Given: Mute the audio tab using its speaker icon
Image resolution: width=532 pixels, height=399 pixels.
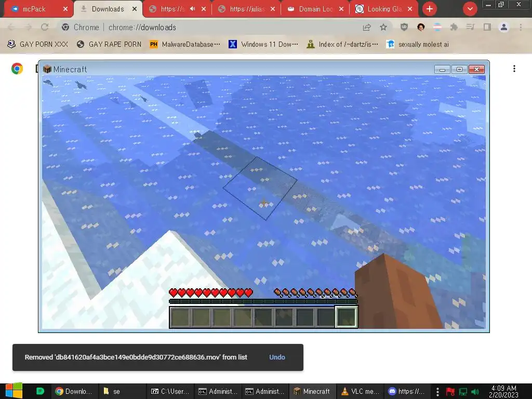Looking at the screenshot, I should [x=192, y=9].
